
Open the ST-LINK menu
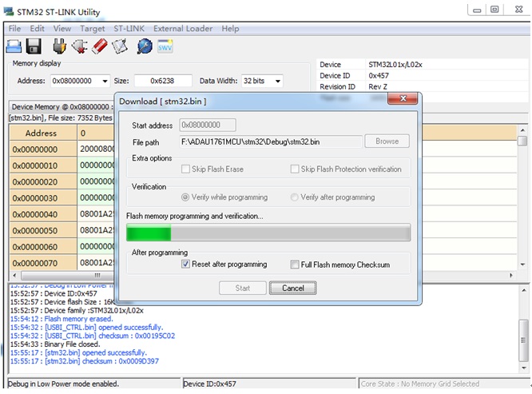tap(129, 29)
